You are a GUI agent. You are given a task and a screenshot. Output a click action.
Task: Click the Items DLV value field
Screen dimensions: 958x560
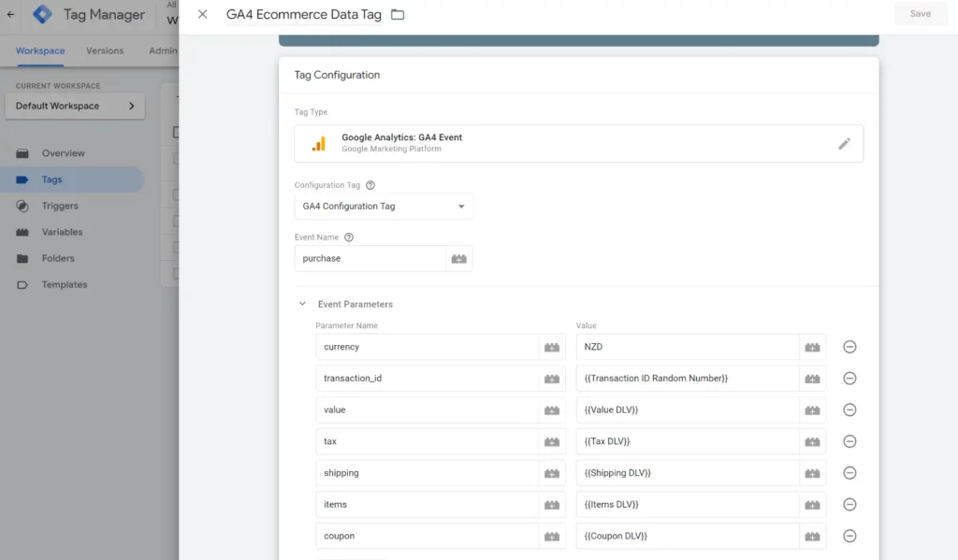point(688,505)
